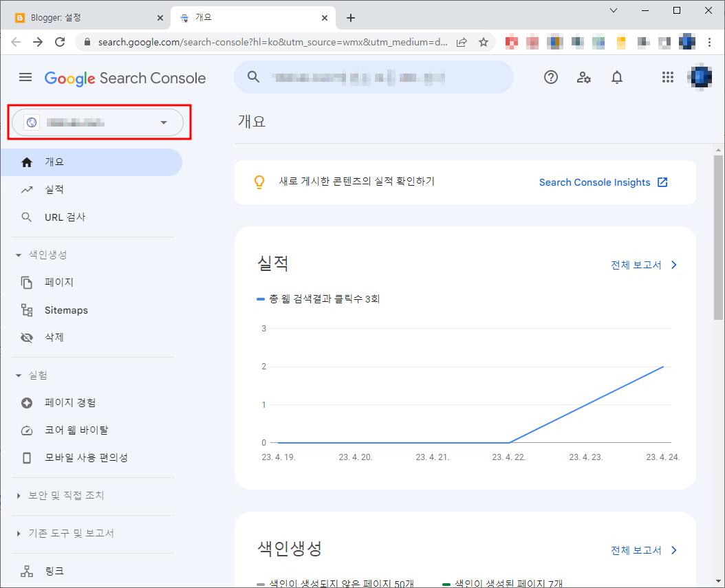Open a new browser tab

pos(351,18)
